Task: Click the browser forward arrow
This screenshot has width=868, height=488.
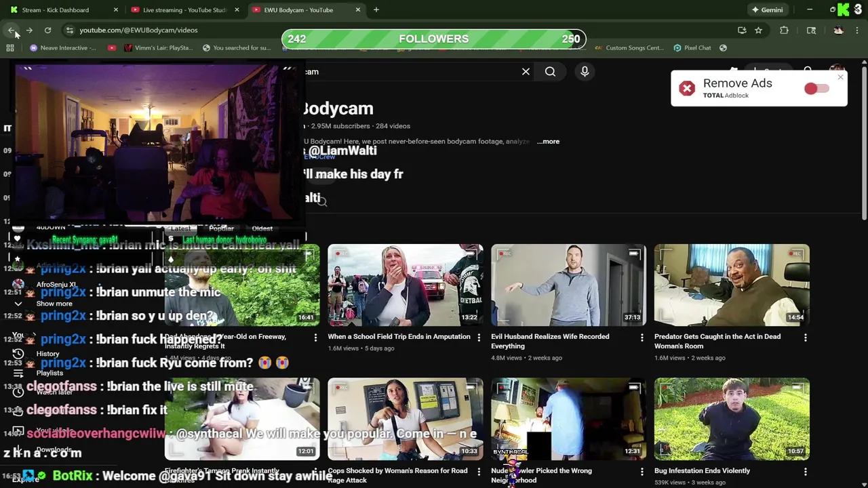Action: coord(29,30)
